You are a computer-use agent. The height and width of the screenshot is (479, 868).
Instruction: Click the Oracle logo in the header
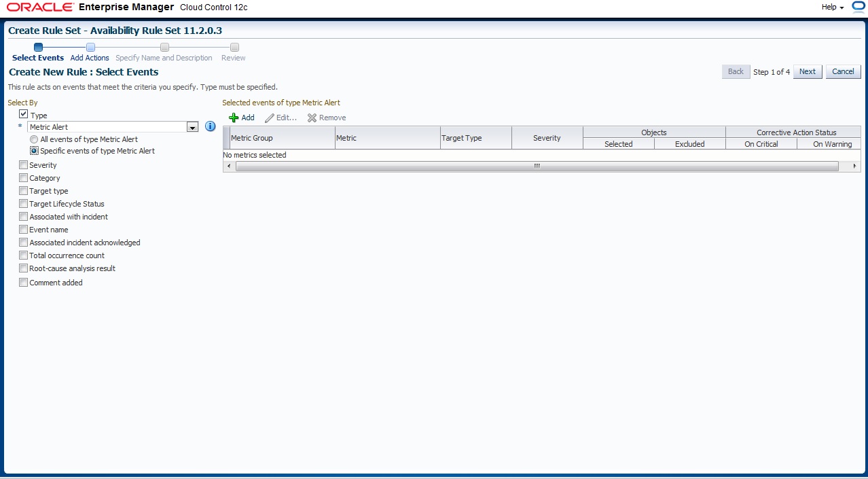pos(40,7)
